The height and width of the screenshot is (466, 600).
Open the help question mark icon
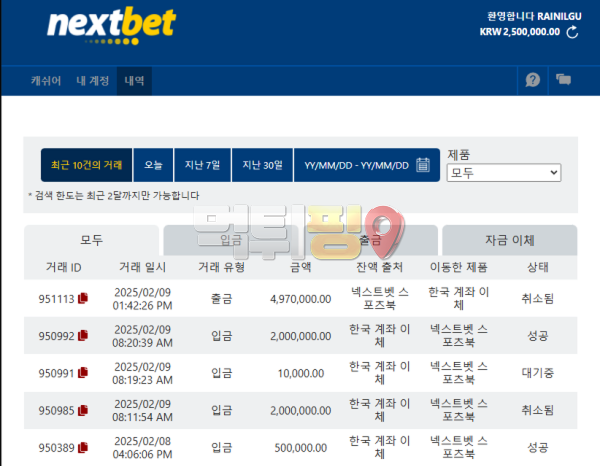click(533, 80)
